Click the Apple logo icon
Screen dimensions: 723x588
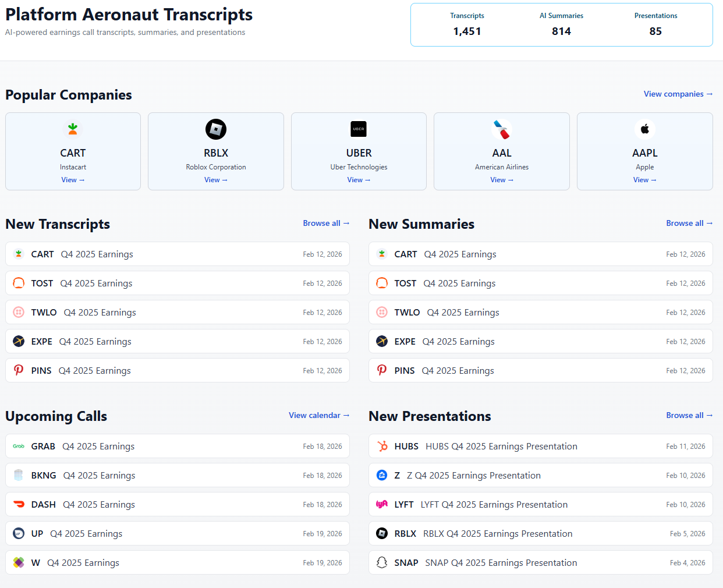point(645,129)
